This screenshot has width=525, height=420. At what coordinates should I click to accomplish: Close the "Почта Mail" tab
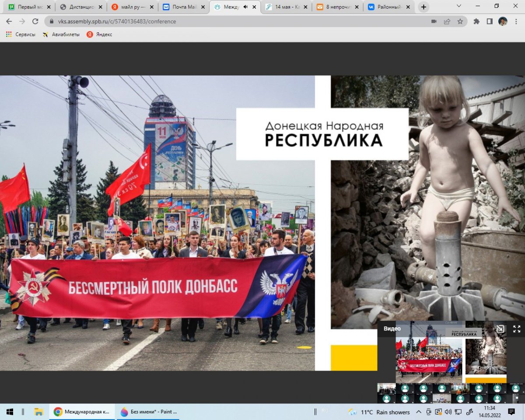pyautogui.click(x=202, y=7)
